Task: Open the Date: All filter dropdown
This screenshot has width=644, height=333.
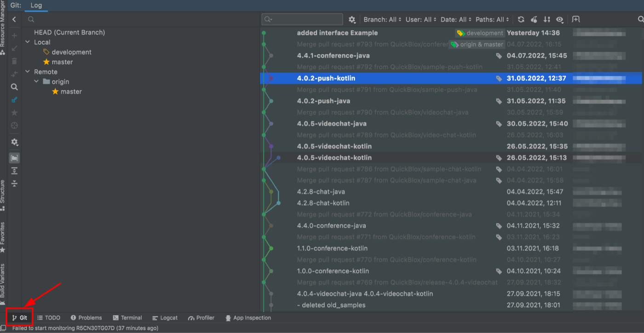Action: click(x=455, y=19)
